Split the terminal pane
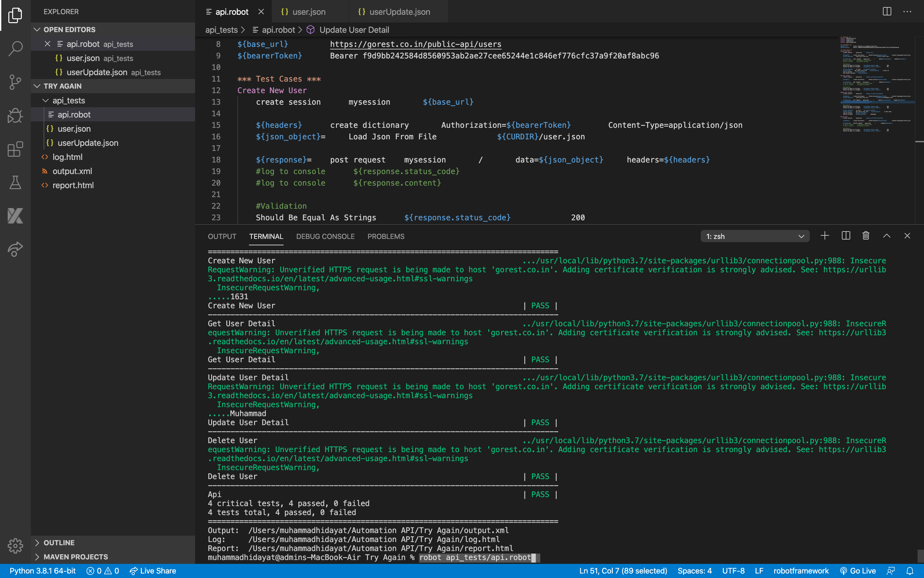924x578 pixels. click(846, 236)
